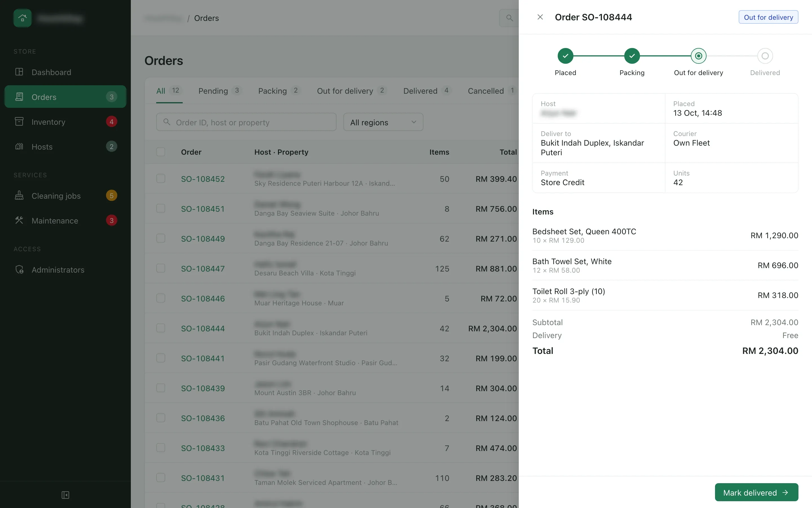
Task: Click the Own Fleet courier value
Action: click(691, 143)
